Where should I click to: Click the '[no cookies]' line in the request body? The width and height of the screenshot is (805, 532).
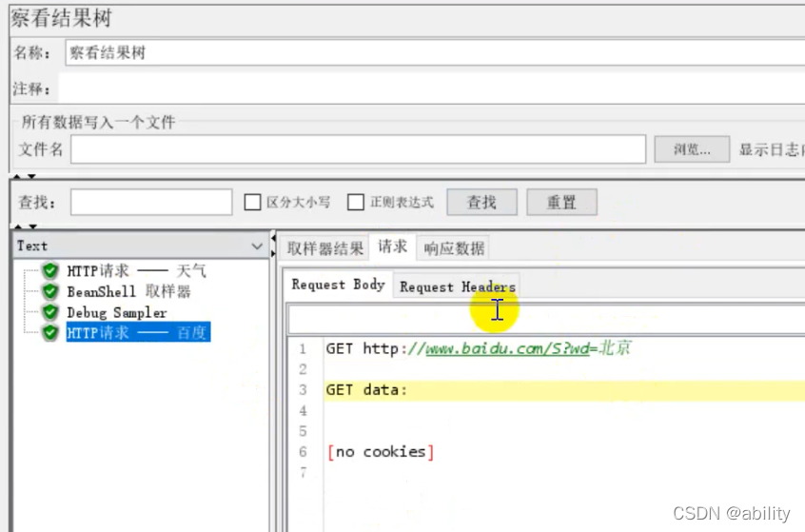pyautogui.click(x=381, y=452)
